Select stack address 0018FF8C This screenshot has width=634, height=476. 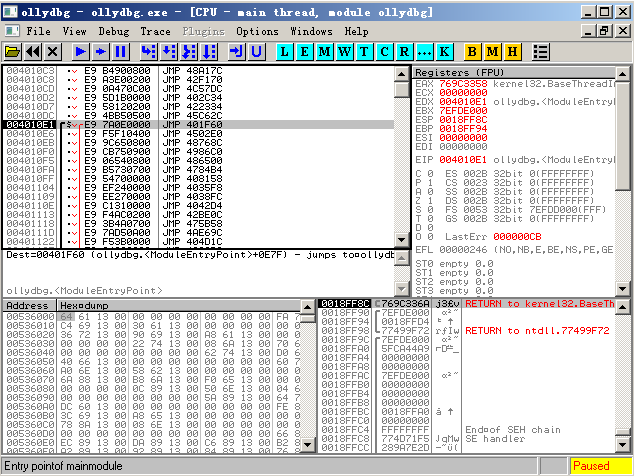pyautogui.click(x=345, y=303)
